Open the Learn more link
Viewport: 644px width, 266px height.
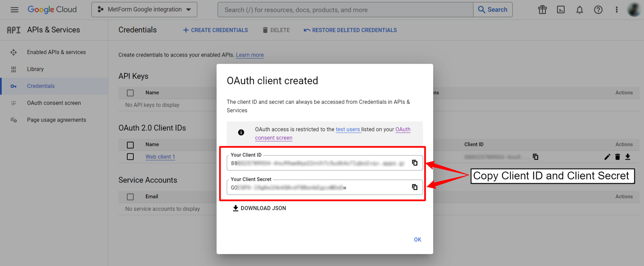250,55
